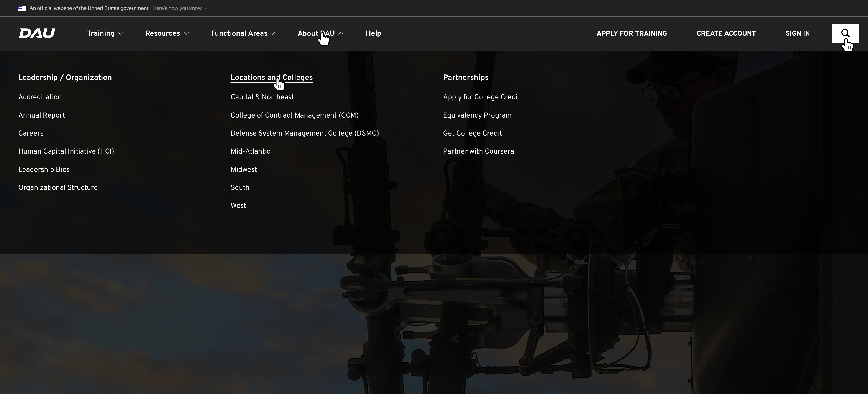Image resolution: width=868 pixels, height=394 pixels.
Task: Open Locations and Colleges heading link
Action: click(x=272, y=77)
